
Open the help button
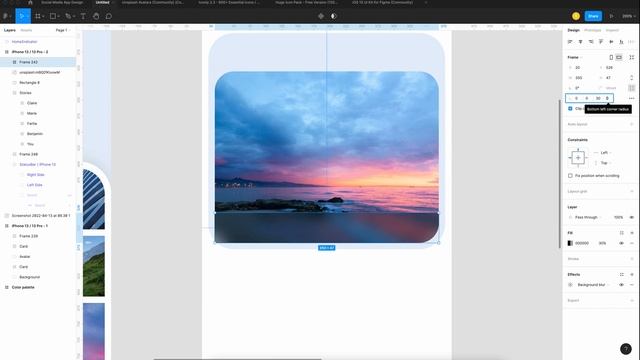coord(626,349)
